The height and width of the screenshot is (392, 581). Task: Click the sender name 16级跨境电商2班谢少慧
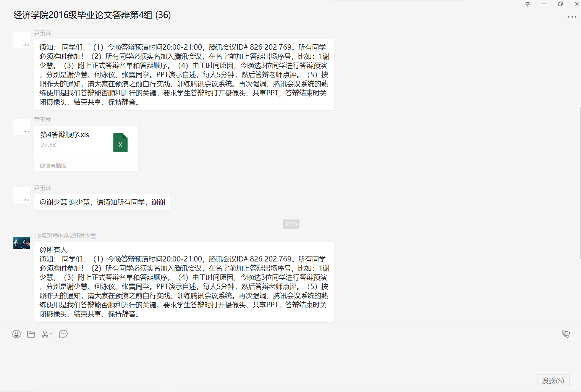point(65,236)
